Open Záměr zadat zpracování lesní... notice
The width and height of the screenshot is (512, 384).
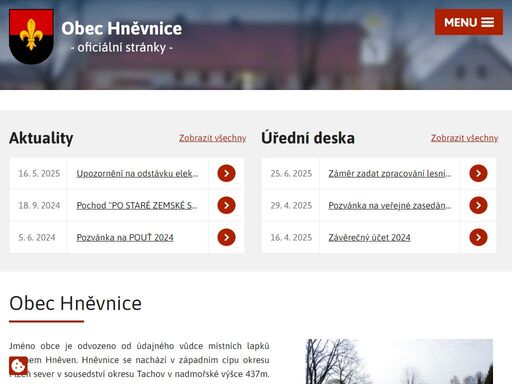(390, 173)
